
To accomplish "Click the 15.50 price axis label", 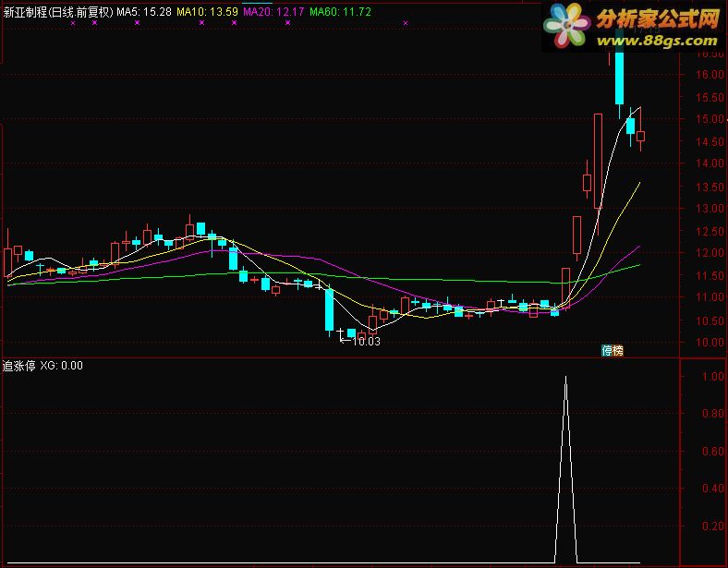I will pos(710,98).
